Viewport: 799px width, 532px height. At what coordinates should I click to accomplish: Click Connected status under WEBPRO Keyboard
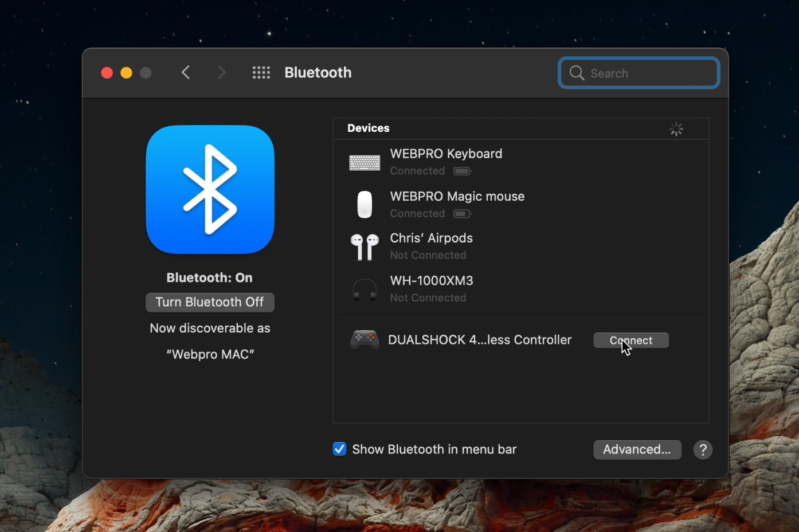click(x=417, y=171)
